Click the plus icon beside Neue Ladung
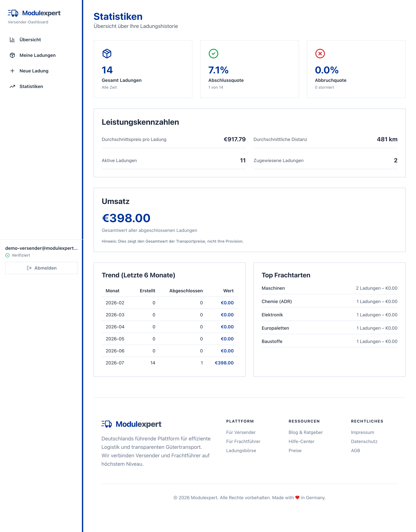 [x=12, y=71]
